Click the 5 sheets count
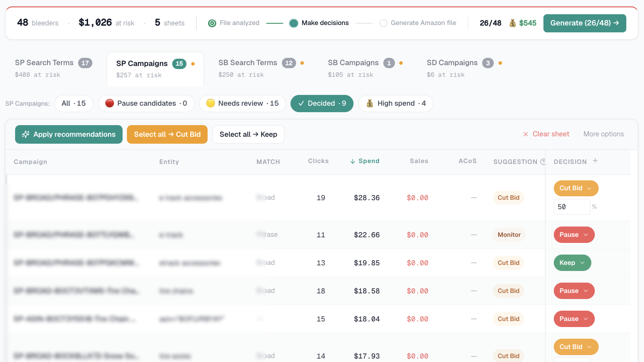This screenshot has height=362, width=644. [170, 22]
